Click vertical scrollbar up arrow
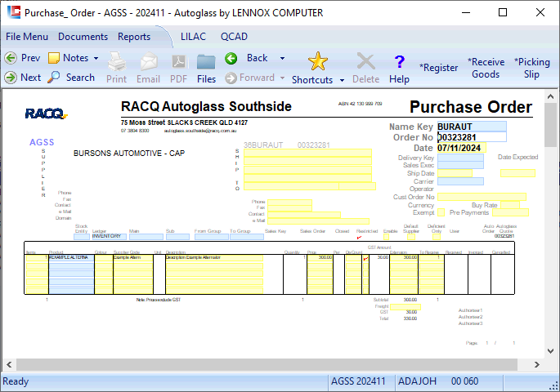This screenshot has width=560, height=392. coord(550,96)
